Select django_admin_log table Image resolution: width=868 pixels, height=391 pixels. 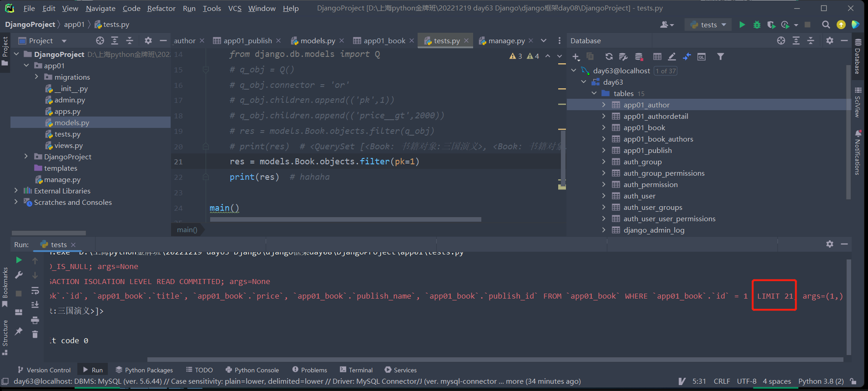tap(654, 230)
